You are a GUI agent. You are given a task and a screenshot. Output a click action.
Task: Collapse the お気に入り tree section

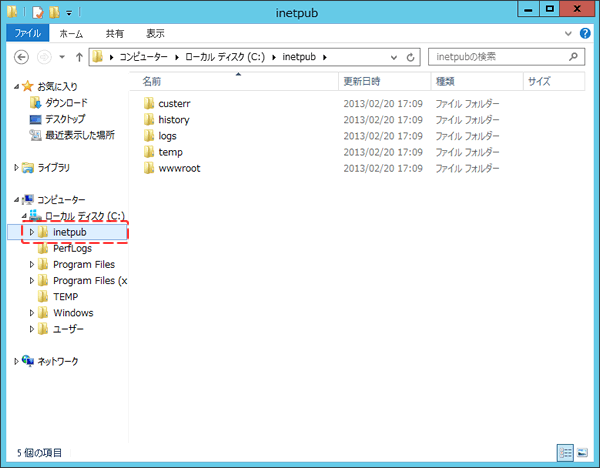pyautogui.click(x=16, y=87)
